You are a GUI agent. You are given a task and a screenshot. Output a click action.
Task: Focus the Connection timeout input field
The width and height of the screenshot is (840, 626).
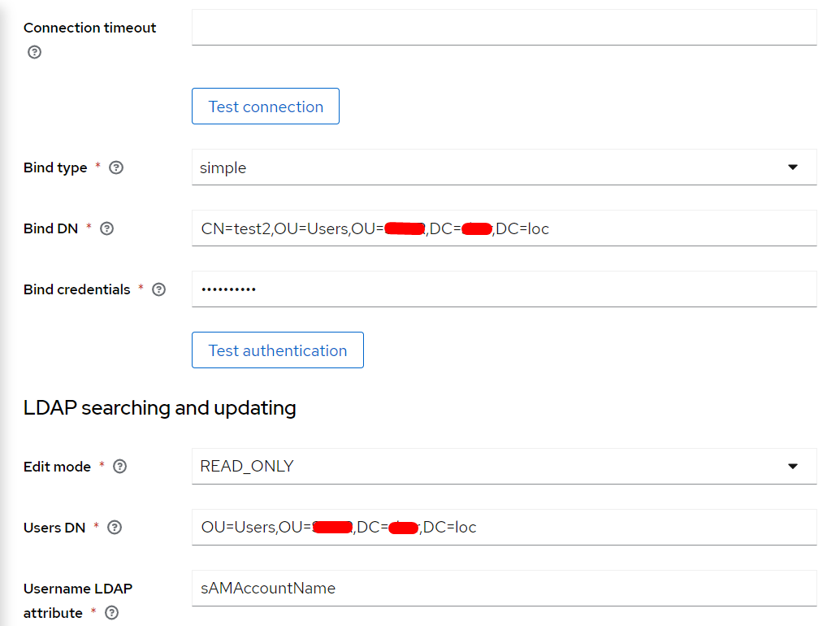(504, 28)
